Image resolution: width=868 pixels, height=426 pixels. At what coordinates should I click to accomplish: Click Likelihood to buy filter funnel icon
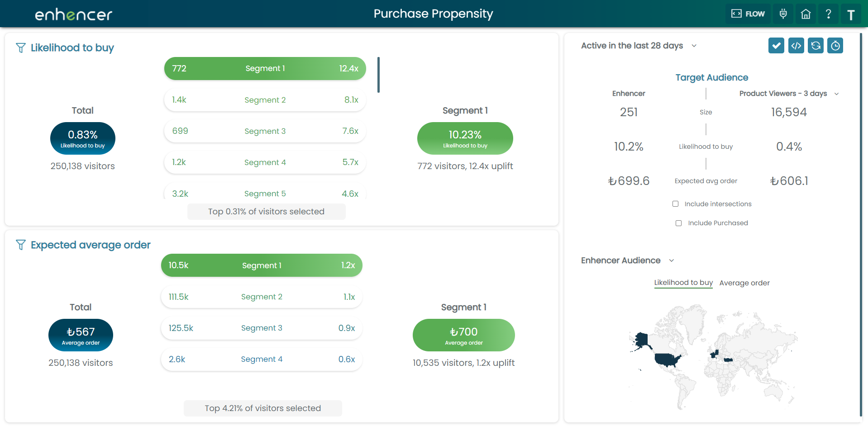click(x=21, y=48)
